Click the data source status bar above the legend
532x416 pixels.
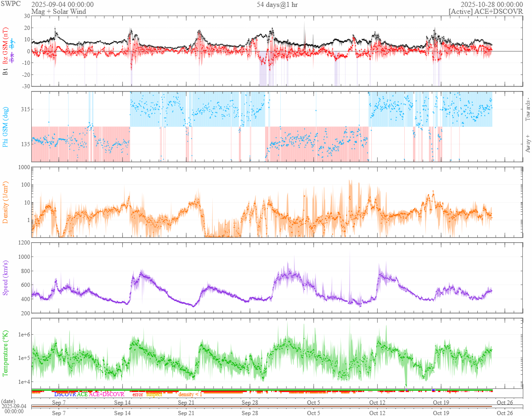[262, 391]
